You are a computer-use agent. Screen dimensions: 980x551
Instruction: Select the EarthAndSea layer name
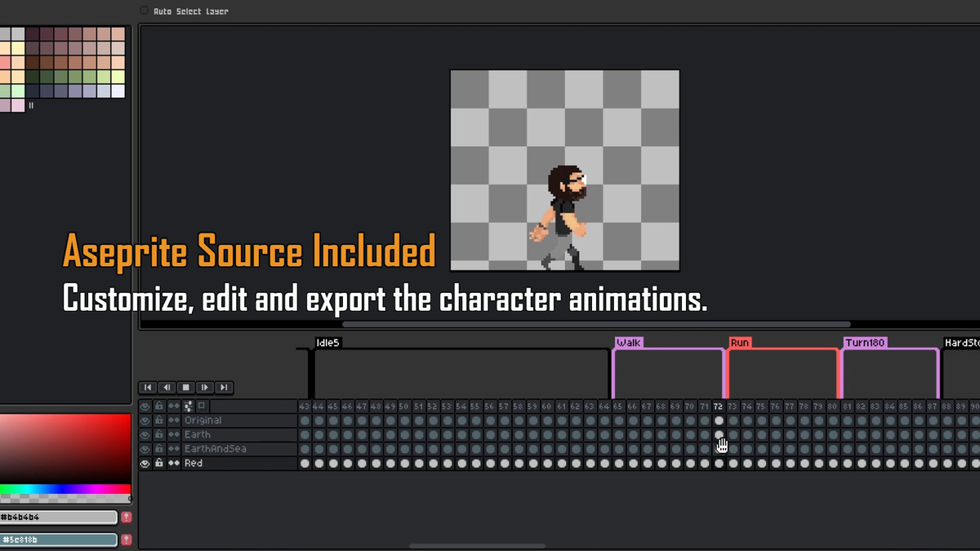point(215,449)
